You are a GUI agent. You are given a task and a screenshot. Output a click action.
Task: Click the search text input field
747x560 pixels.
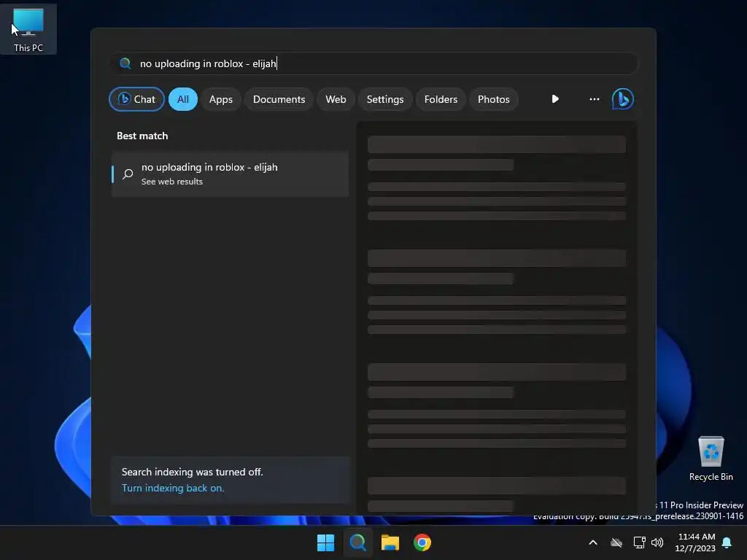coord(374,63)
